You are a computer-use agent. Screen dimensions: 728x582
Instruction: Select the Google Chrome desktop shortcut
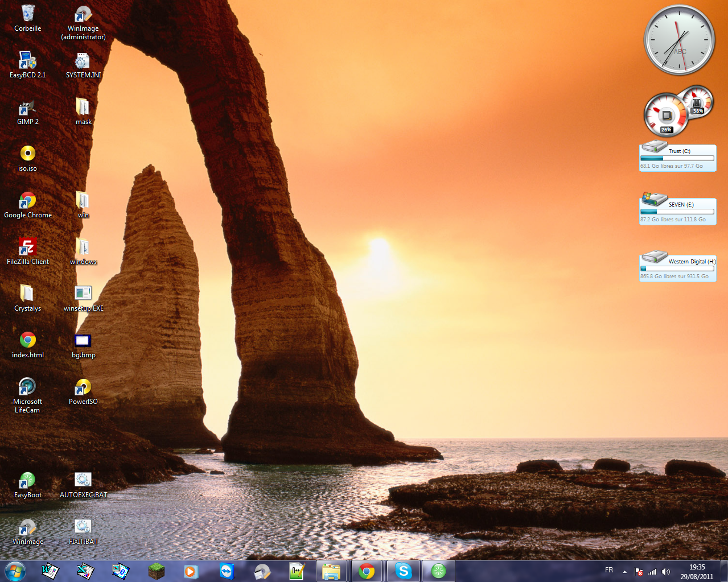pos(27,205)
